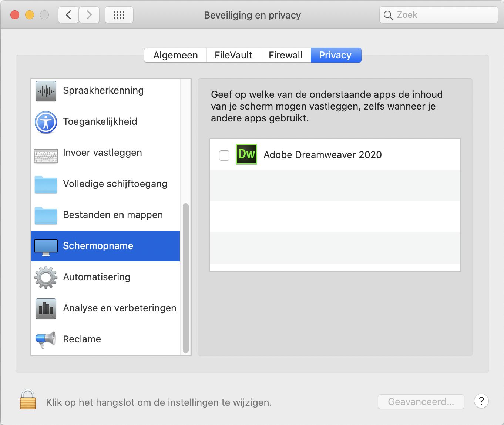This screenshot has width=504, height=425.
Task: Open the Show All preferences grid icon
Action: click(119, 15)
